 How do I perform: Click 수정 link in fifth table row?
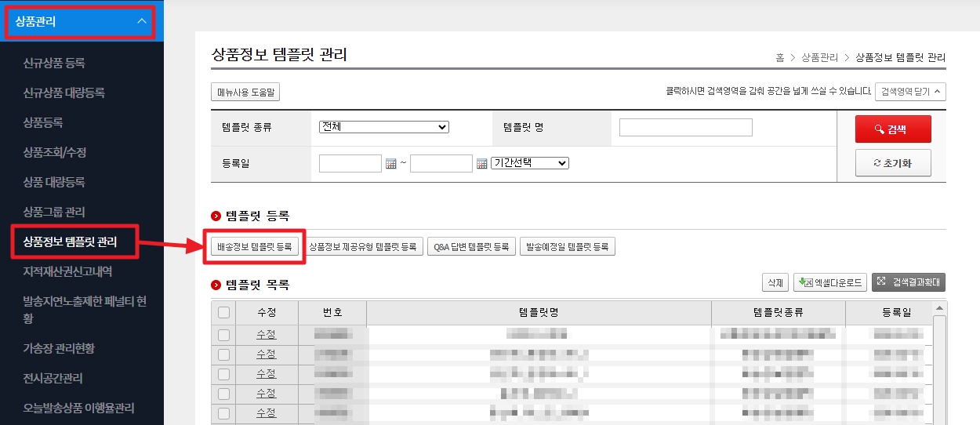(x=267, y=413)
